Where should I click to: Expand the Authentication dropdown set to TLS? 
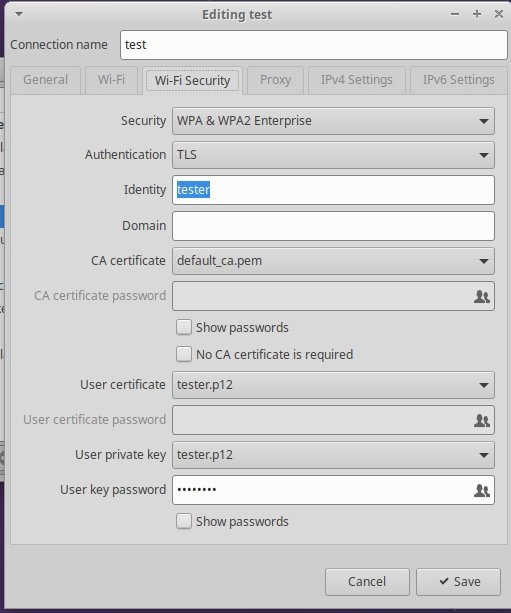point(333,155)
